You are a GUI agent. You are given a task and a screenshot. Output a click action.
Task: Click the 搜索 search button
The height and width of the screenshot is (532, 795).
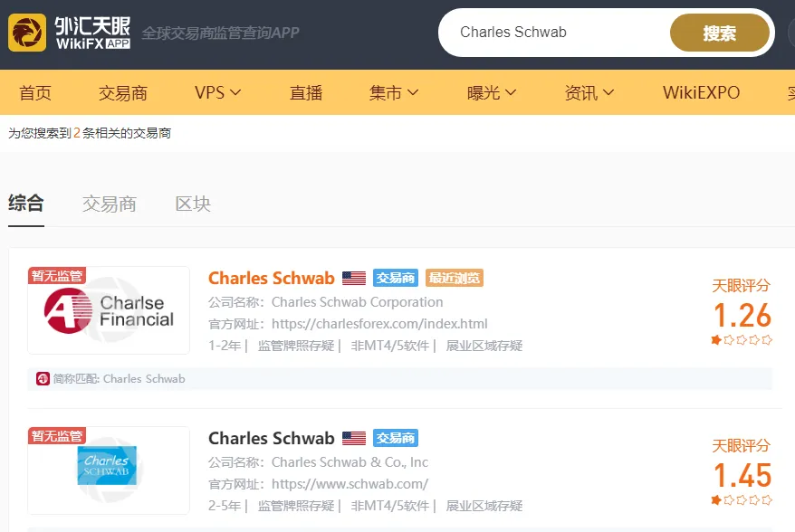720,33
